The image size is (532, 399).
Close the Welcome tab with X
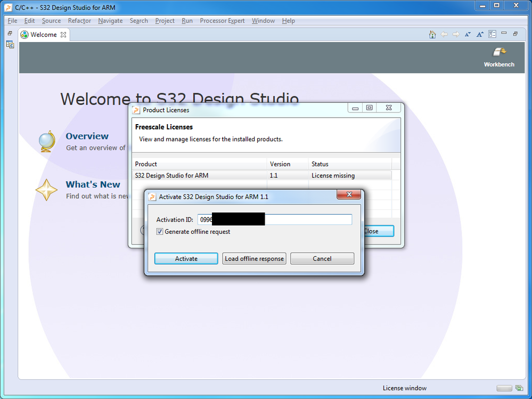coord(63,35)
